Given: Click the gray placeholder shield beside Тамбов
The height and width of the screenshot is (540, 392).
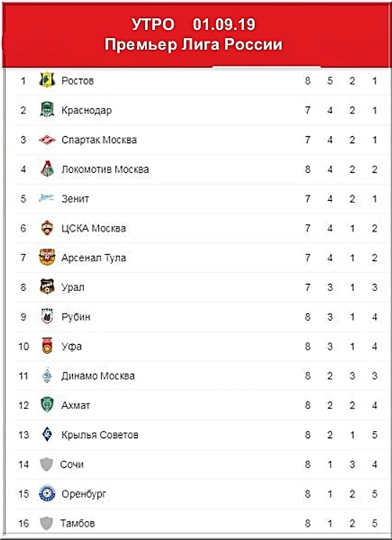Looking at the screenshot, I should (x=47, y=523).
